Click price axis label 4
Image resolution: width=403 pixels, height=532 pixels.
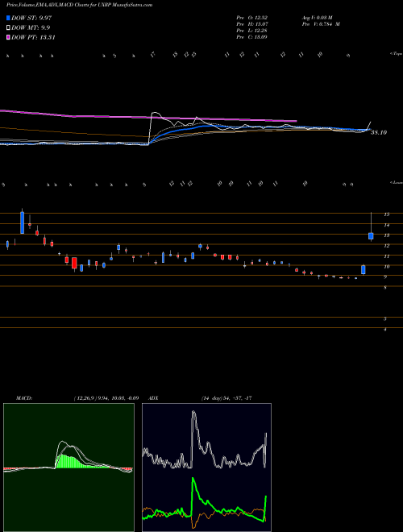coord(385,330)
